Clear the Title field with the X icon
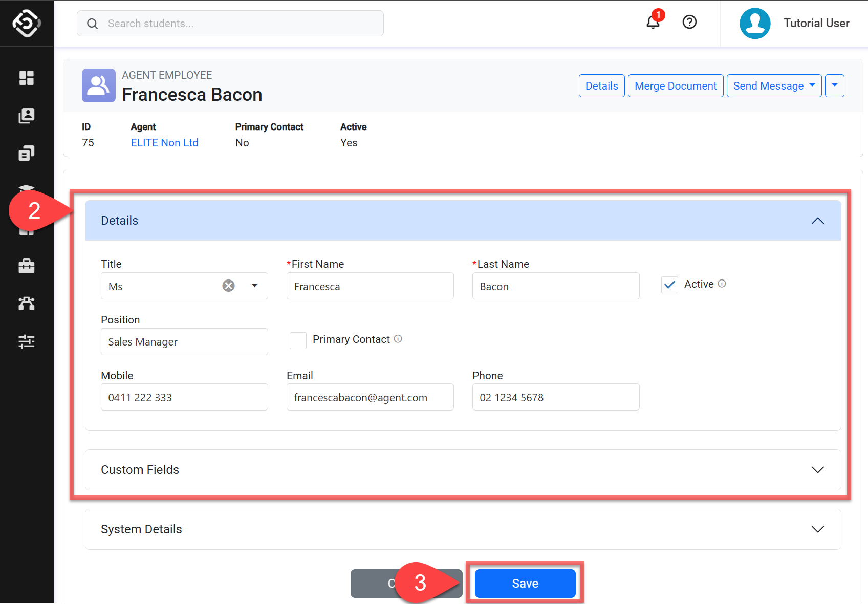 (228, 286)
